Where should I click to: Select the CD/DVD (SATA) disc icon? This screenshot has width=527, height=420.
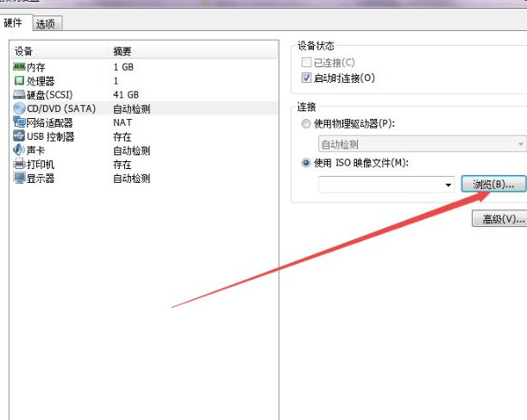point(20,109)
